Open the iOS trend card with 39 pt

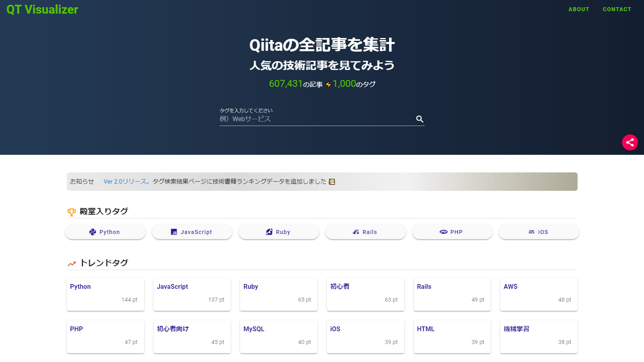pos(365,336)
